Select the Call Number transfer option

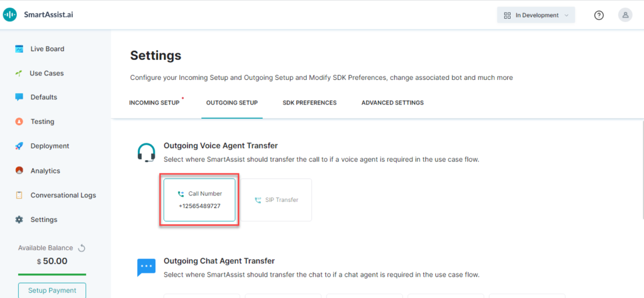199,200
